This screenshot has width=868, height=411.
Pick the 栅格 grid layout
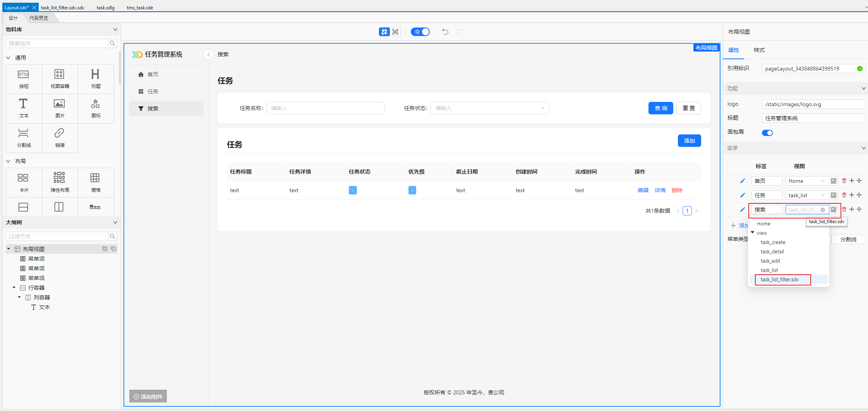point(96,182)
